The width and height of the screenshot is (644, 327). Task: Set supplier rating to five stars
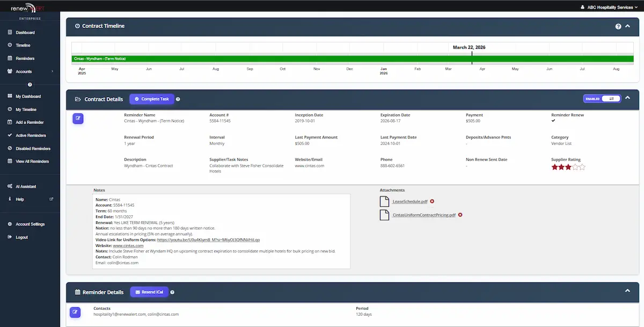click(x=582, y=167)
